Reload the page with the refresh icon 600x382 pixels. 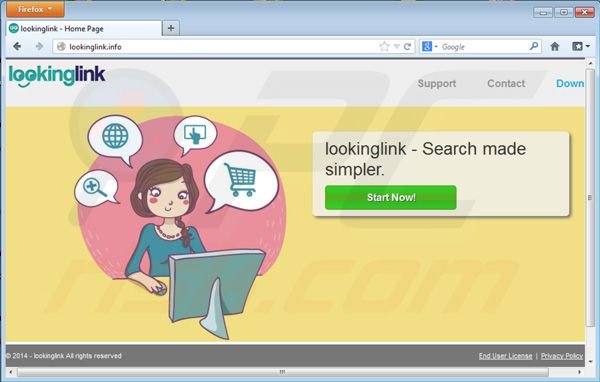tap(408, 47)
